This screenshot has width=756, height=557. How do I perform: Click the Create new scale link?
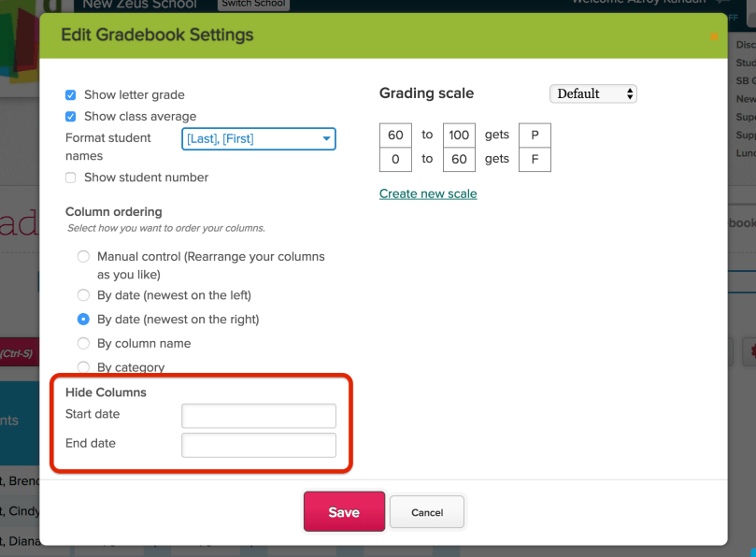tap(428, 193)
